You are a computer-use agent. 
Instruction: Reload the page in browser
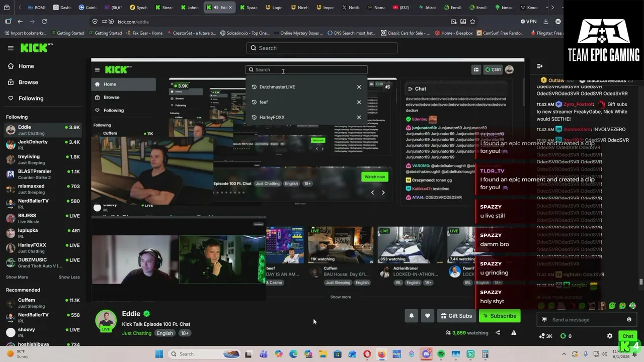(x=44, y=22)
